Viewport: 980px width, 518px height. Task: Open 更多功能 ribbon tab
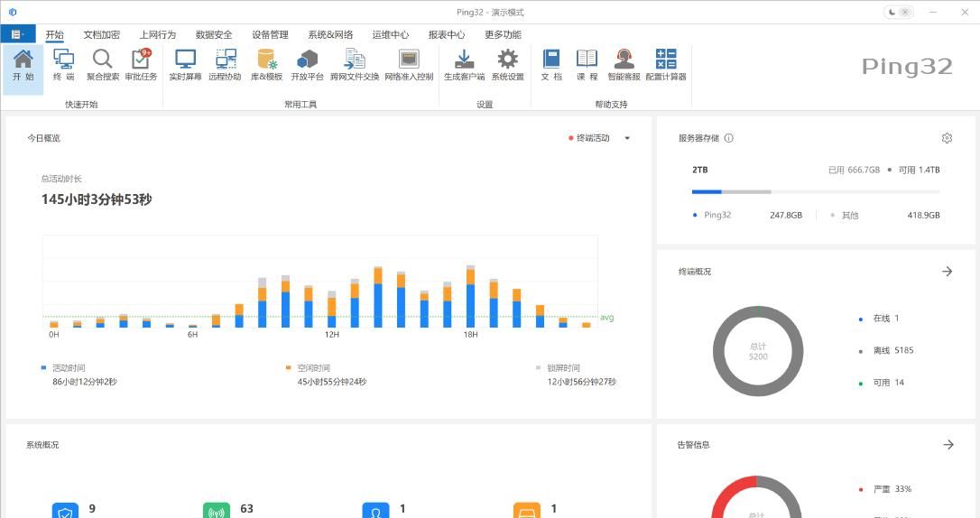point(503,34)
